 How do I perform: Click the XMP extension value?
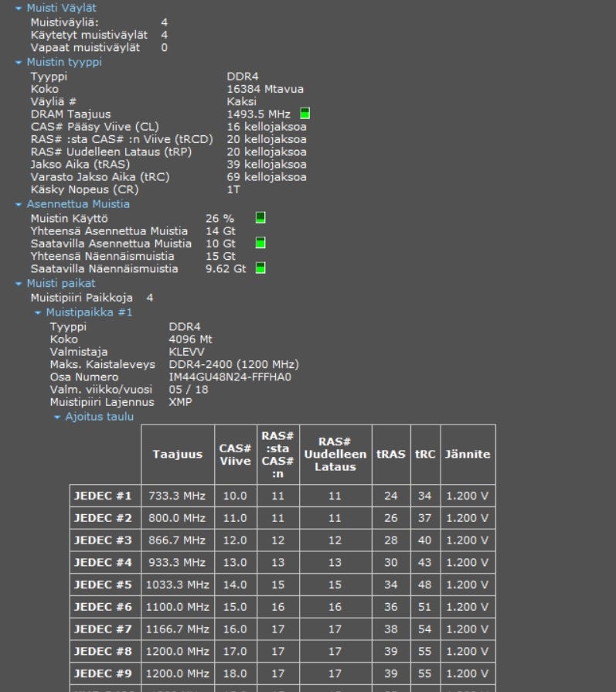click(181, 403)
